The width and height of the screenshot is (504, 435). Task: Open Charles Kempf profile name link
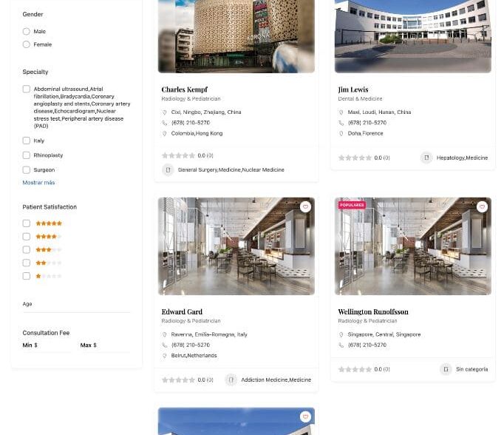coord(185,90)
